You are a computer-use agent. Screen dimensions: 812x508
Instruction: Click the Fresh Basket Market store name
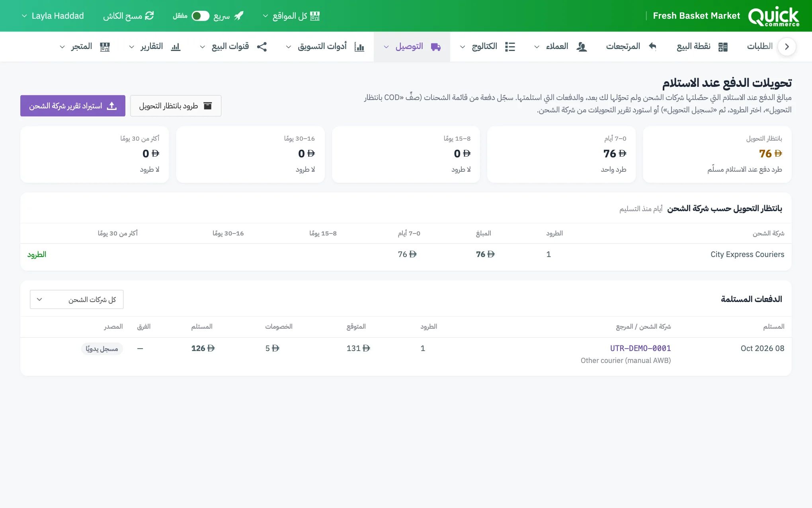(x=696, y=16)
